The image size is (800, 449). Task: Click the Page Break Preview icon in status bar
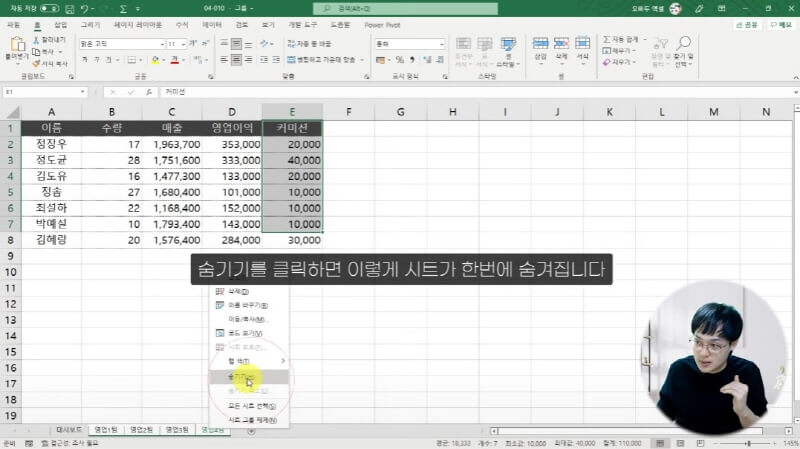(x=700, y=443)
